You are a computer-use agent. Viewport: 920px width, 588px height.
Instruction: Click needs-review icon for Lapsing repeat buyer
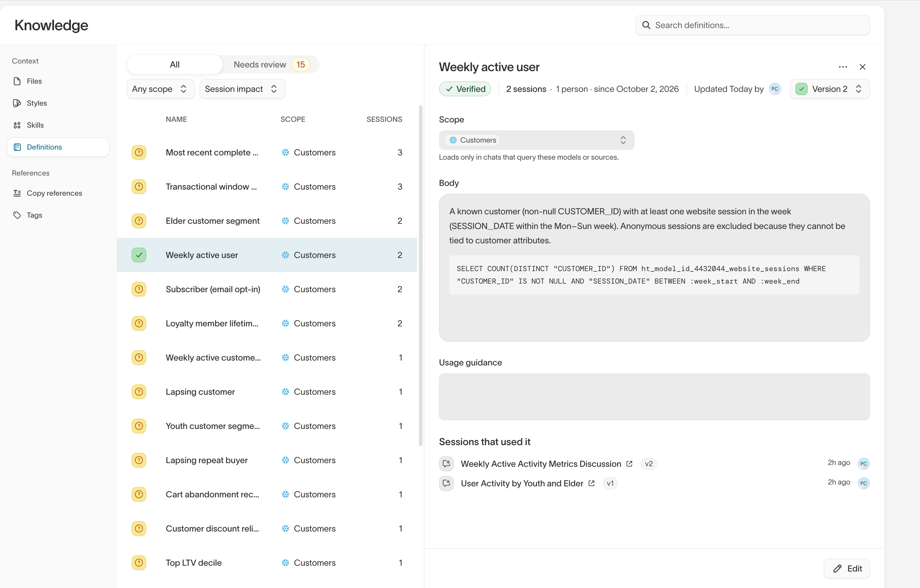pos(139,460)
